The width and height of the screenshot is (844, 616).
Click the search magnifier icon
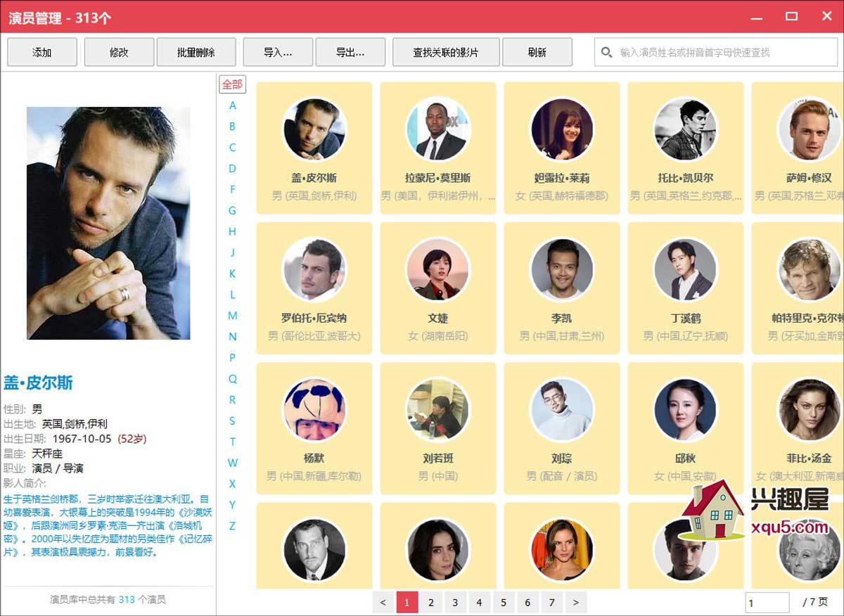pyautogui.click(x=606, y=53)
